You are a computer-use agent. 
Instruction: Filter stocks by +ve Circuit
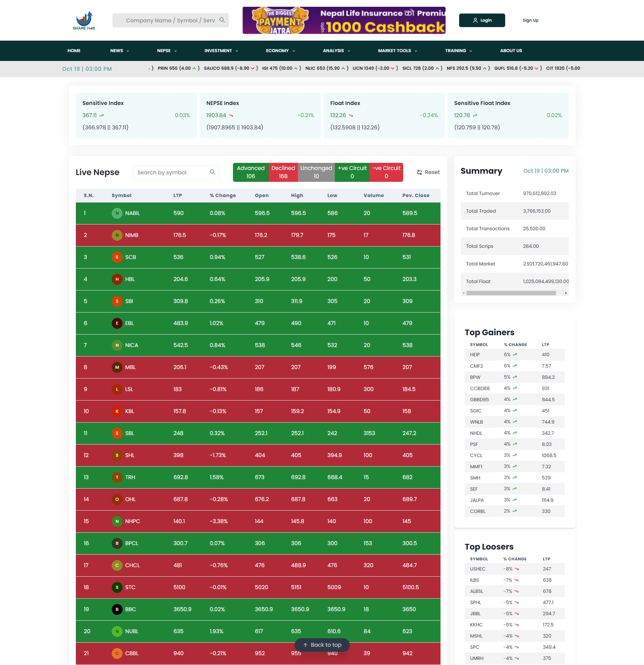tap(352, 172)
